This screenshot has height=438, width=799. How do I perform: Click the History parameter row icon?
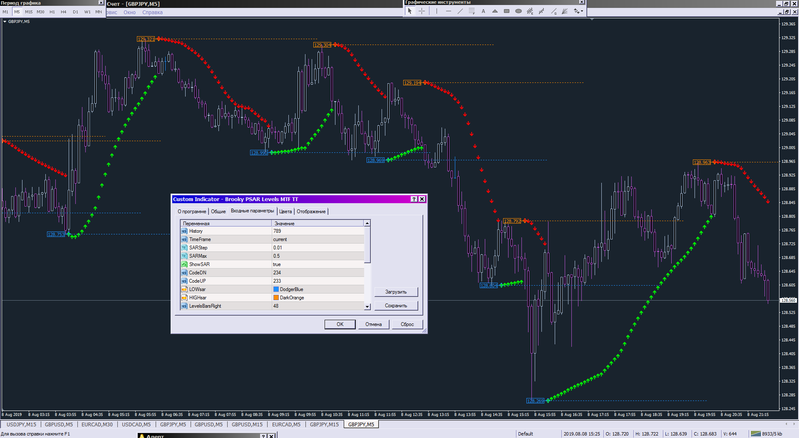point(183,231)
